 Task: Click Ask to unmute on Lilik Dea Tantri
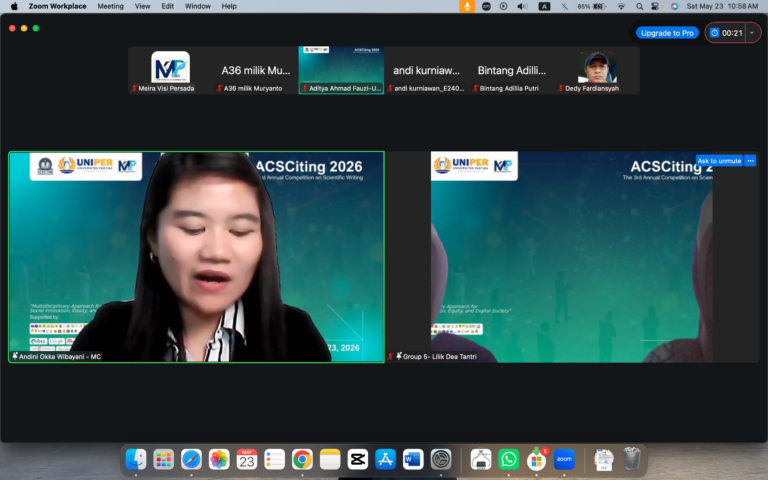(x=719, y=161)
